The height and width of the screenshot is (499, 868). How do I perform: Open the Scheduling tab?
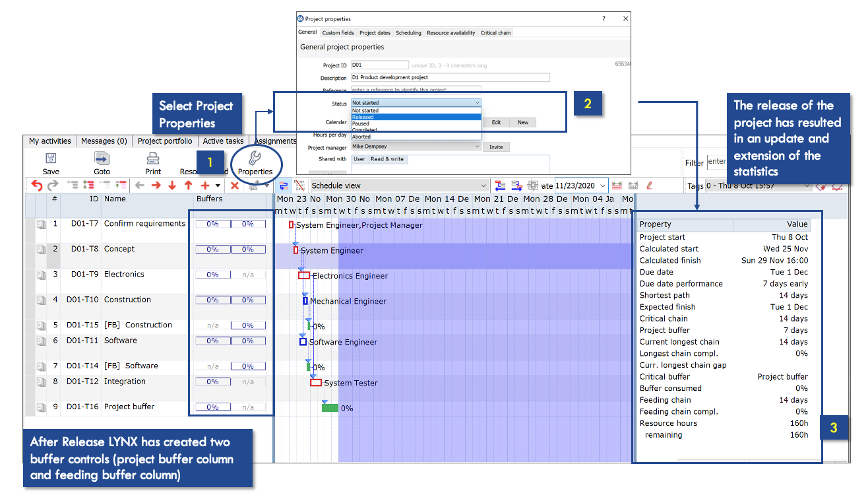[408, 32]
